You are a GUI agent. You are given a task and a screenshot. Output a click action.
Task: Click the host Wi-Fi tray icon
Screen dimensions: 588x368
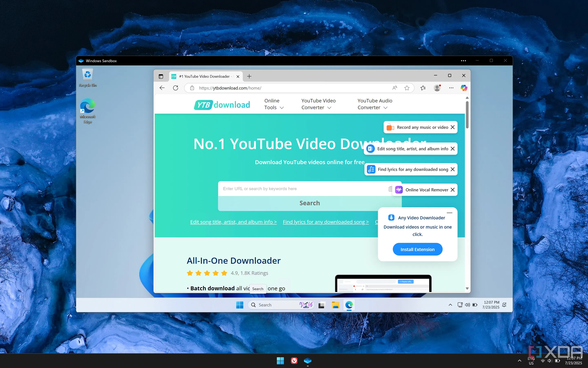point(542,361)
